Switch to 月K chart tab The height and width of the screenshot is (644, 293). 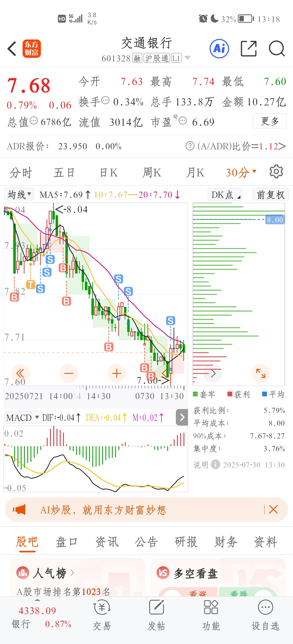195,172
